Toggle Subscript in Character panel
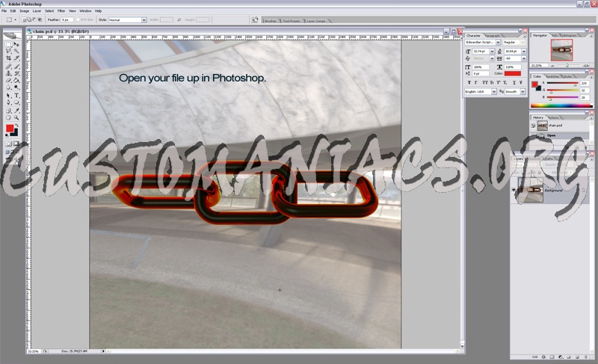Screen dimensions: 598x364 tap(505, 82)
